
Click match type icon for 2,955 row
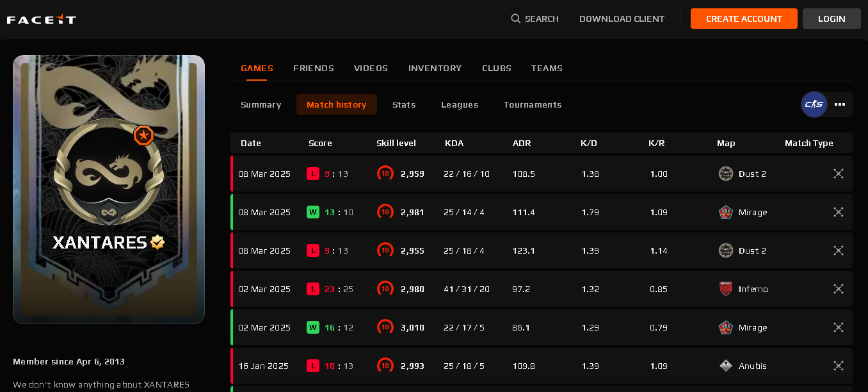[x=839, y=250]
